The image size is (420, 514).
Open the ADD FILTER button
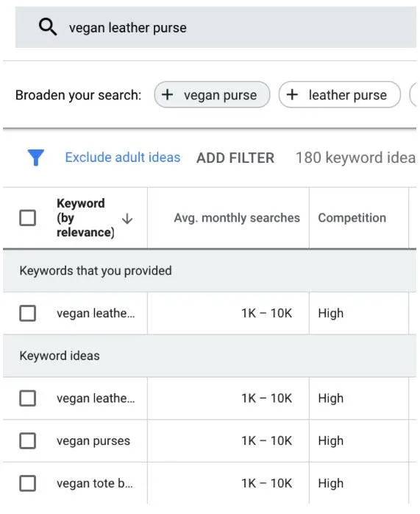click(x=235, y=158)
